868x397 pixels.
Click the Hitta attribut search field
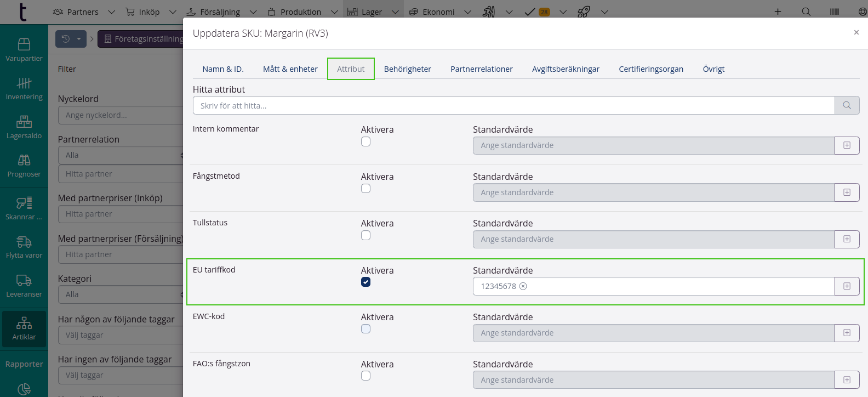click(x=513, y=105)
